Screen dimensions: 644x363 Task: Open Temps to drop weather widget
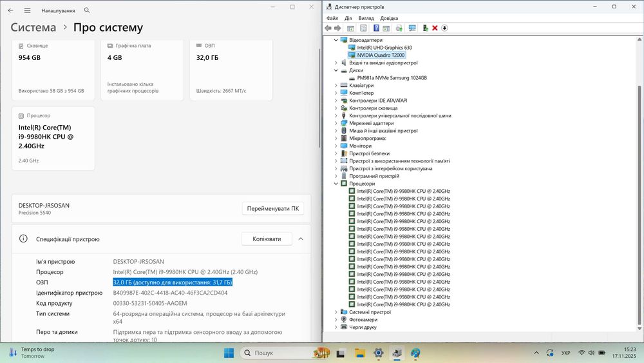[x=32, y=353]
